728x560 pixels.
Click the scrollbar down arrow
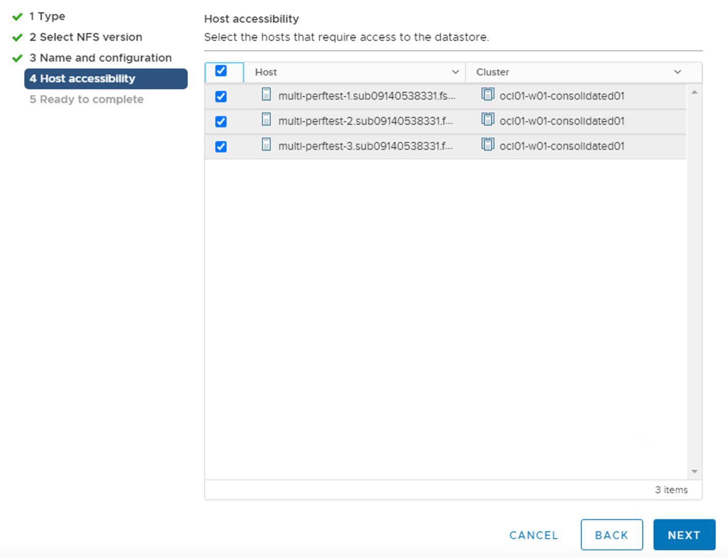(x=694, y=471)
